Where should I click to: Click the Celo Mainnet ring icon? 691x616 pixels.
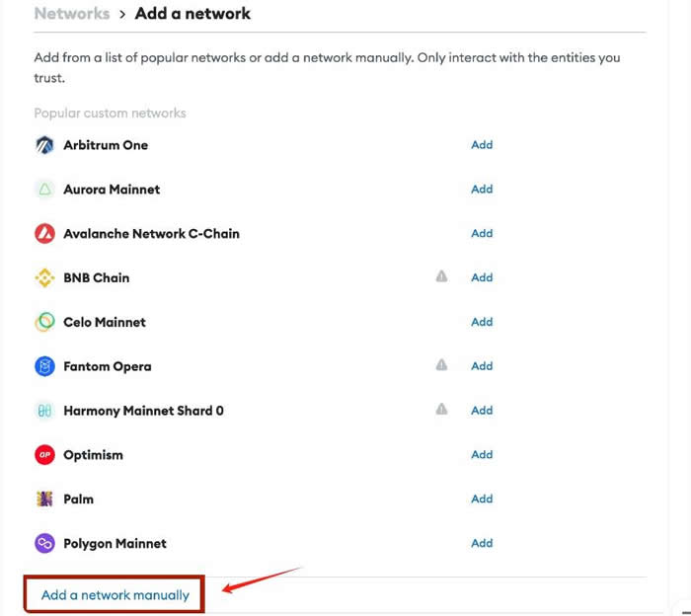[44, 322]
